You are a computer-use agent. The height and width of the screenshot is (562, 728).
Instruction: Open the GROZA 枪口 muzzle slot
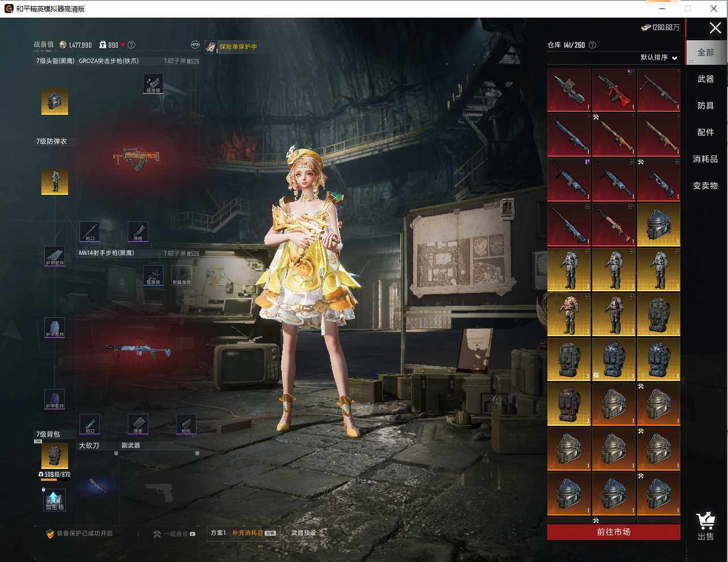pyautogui.click(x=90, y=232)
